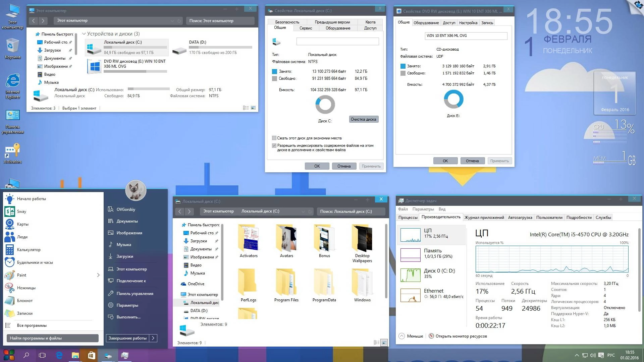644x362 pixels.
Task: Click start menu search programs field
Action: (x=52, y=338)
